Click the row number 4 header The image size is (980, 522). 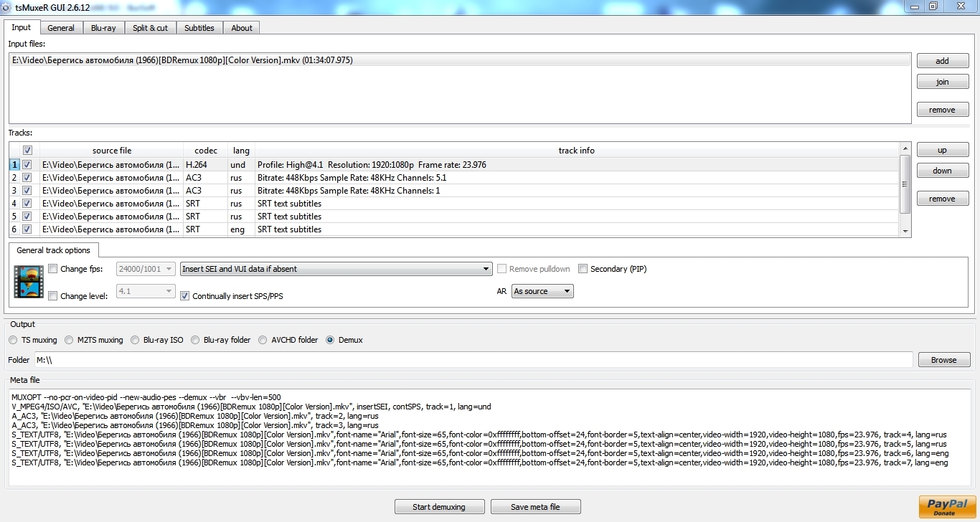[x=14, y=204]
